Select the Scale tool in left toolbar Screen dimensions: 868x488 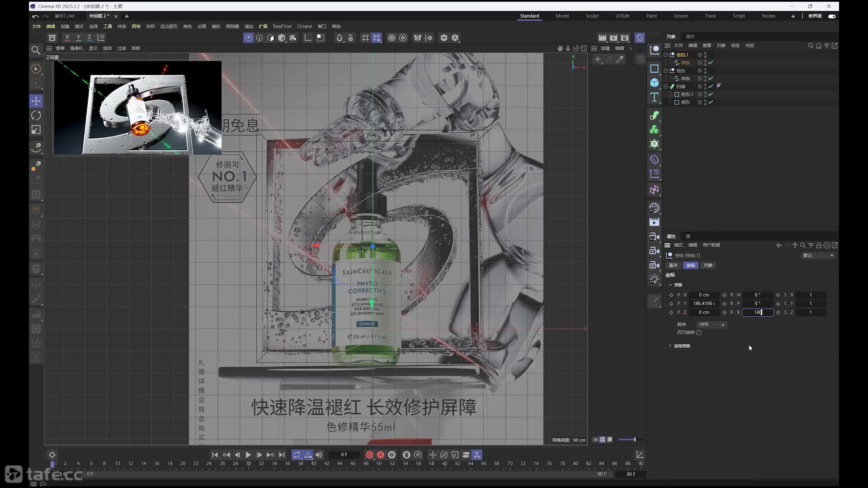36,130
